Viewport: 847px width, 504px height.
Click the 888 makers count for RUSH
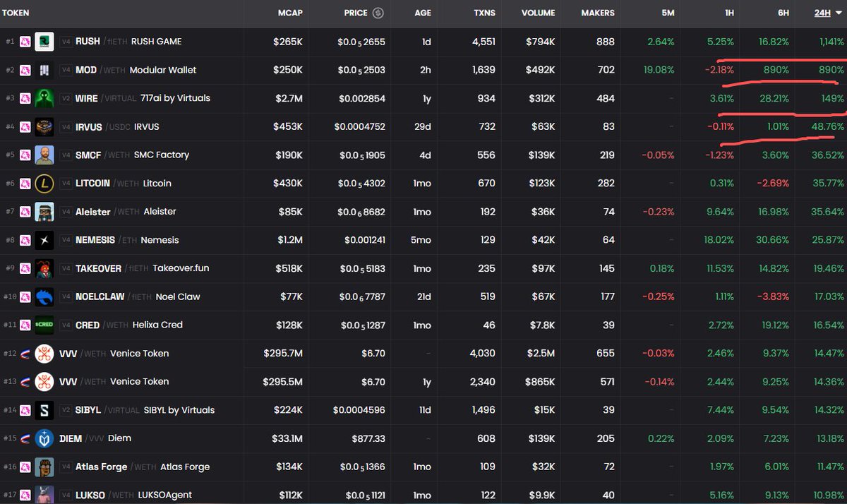click(605, 42)
